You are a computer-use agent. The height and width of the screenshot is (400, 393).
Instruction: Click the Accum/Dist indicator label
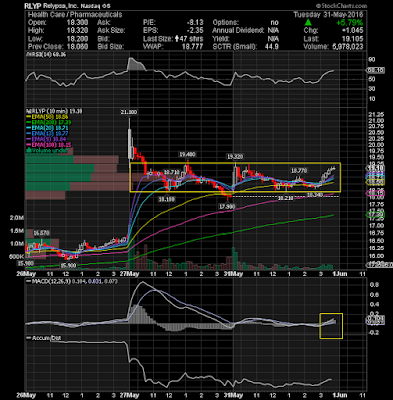44,338
